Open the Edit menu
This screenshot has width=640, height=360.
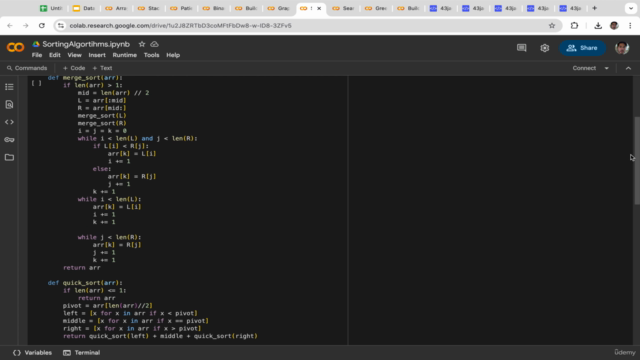(55, 55)
